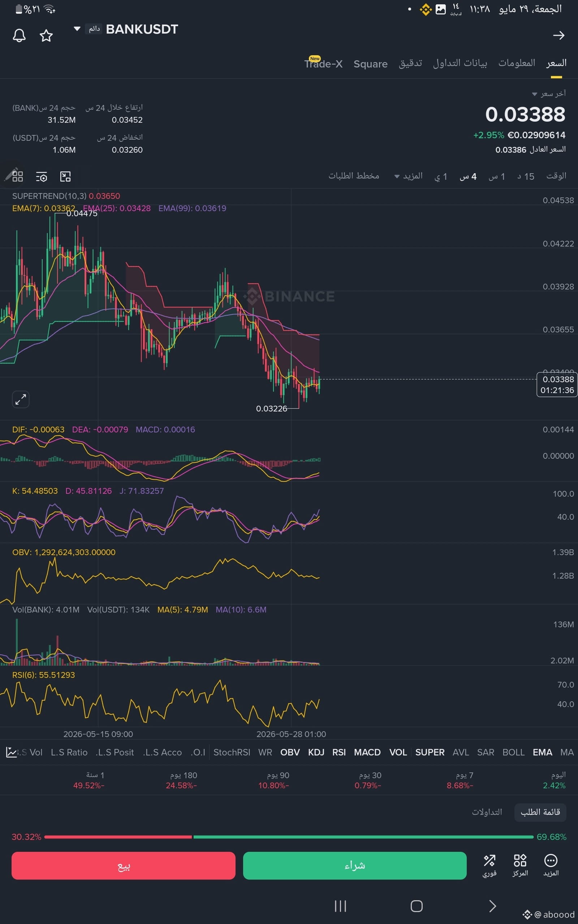Toggle the MA indicator

tap(567, 752)
